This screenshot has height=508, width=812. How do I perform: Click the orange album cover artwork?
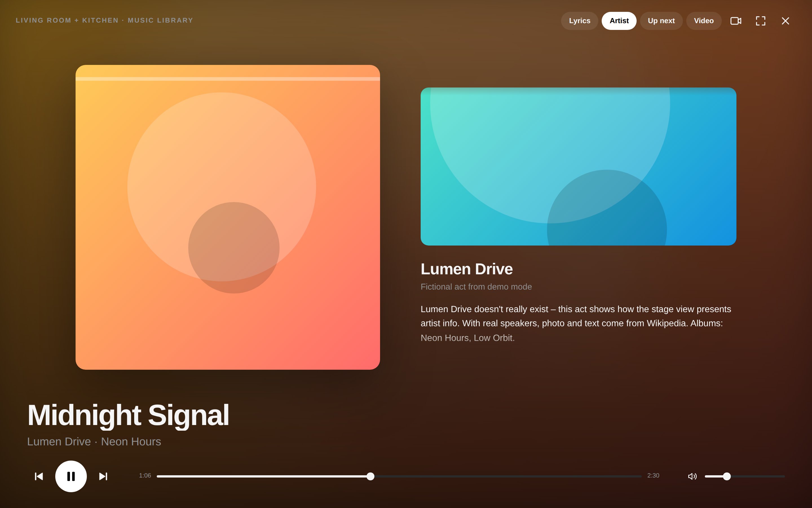(228, 217)
